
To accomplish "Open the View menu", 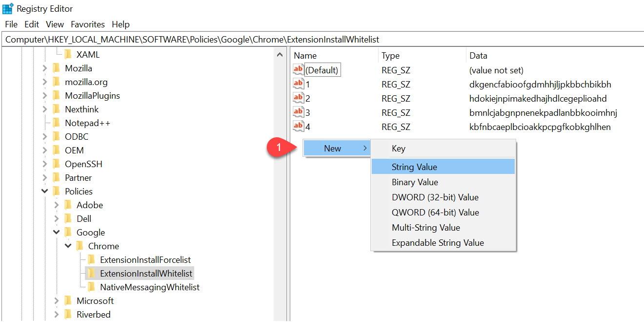I will [x=55, y=24].
